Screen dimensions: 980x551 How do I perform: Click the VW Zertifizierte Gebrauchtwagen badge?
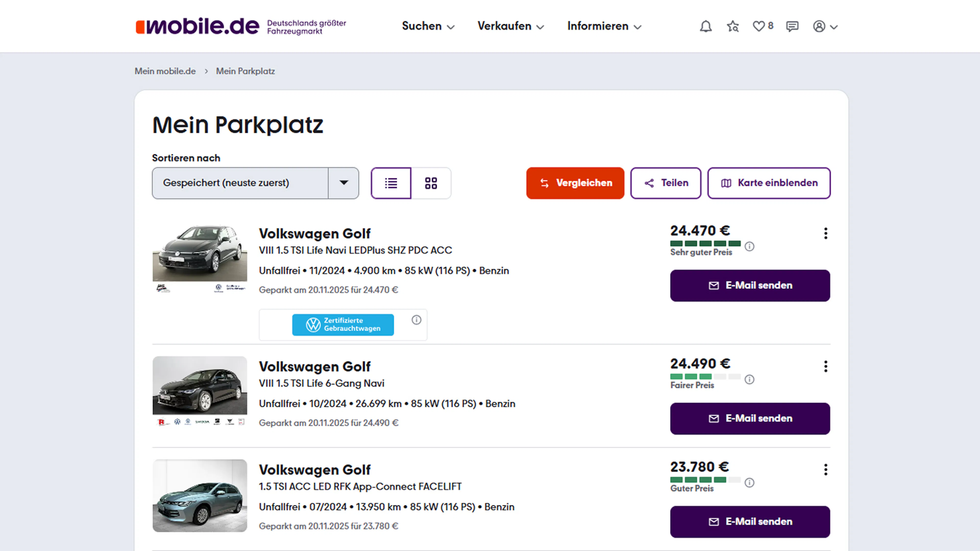(343, 324)
